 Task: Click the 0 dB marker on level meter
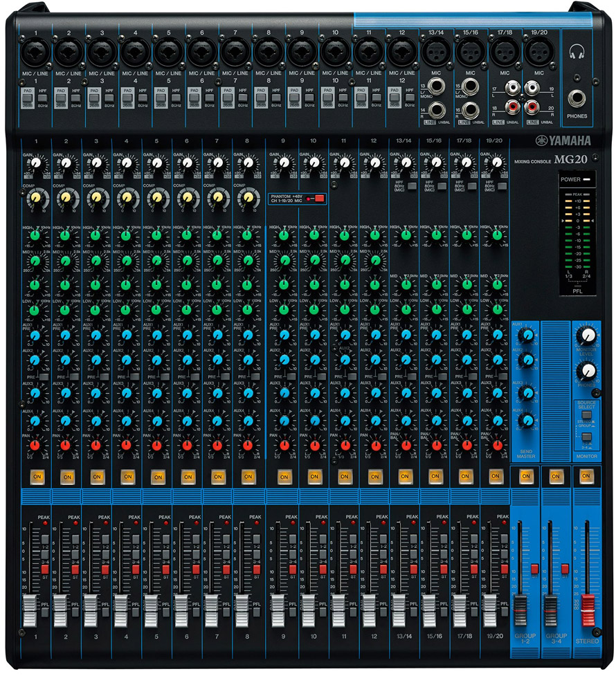click(x=578, y=221)
